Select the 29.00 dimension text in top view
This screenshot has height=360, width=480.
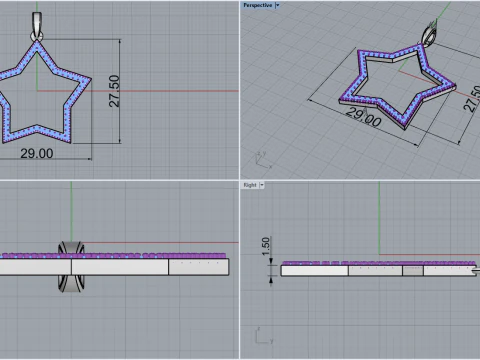click(x=37, y=153)
